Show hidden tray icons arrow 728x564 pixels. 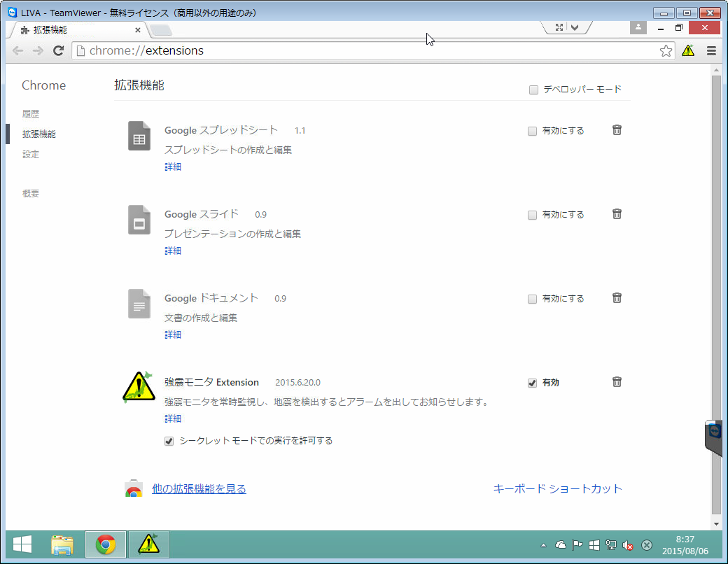pyautogui.click(x=543, y=545)
